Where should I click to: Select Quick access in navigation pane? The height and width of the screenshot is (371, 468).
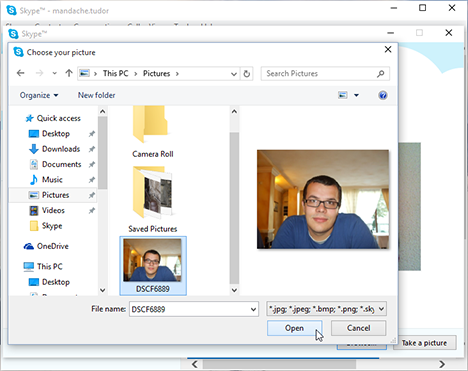click(x=53, y=118)
